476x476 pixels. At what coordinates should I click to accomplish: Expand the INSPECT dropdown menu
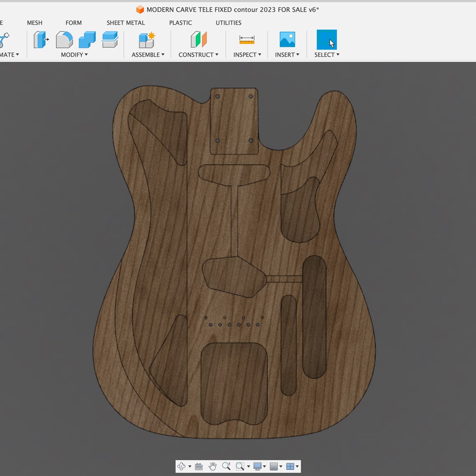tap(247, 55)
